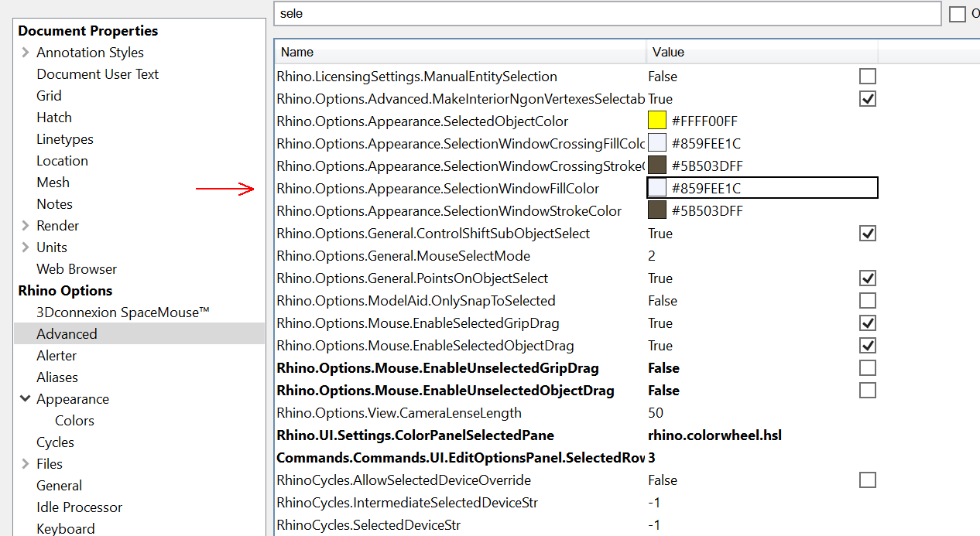Enable AllowSelectedDeviceOverride checkbox
Screen dimensions: 980x536
(868, 480)
